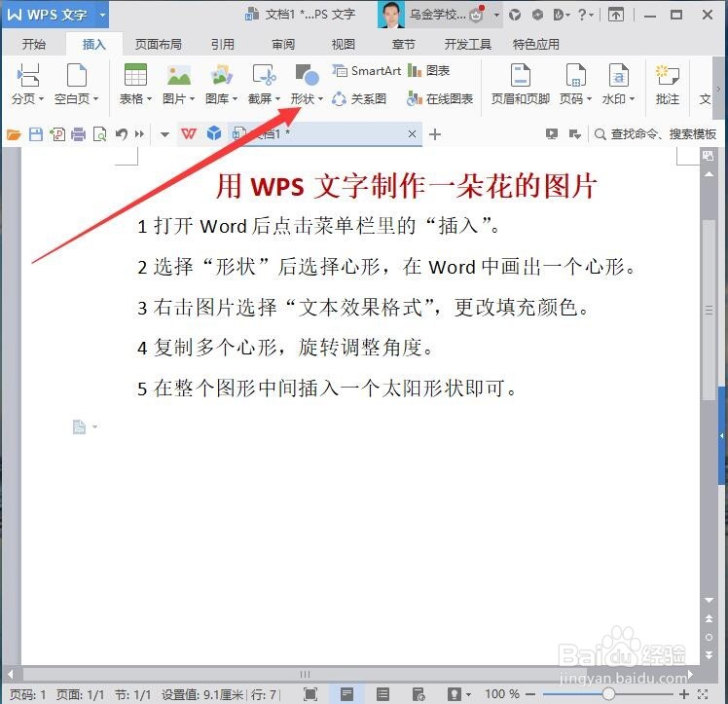728x704 pixels.
Task: Open the 开始 tab
Action: click(x=34, y=44)
